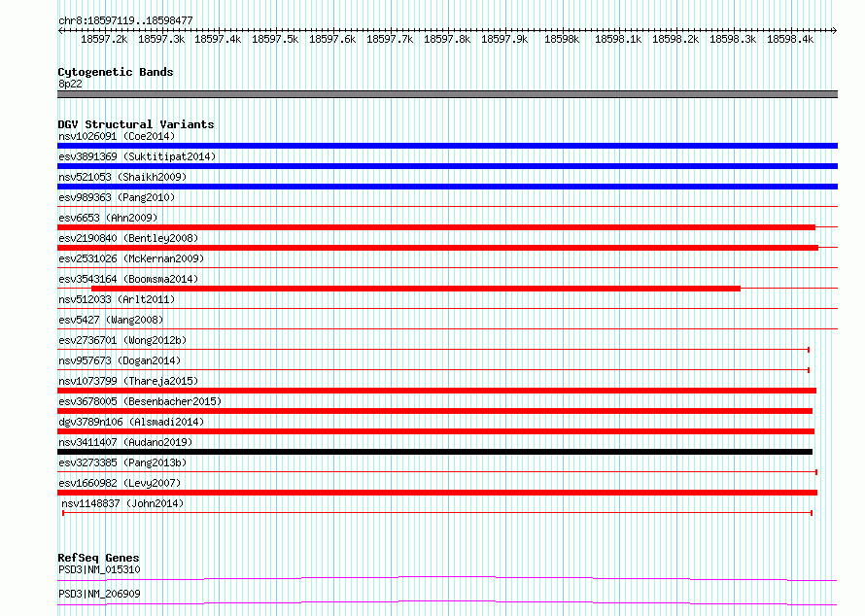Screen dimensions: 865x616
Task: Open variant nsv521053 (Shaikh2009) label
Action: 122,177
